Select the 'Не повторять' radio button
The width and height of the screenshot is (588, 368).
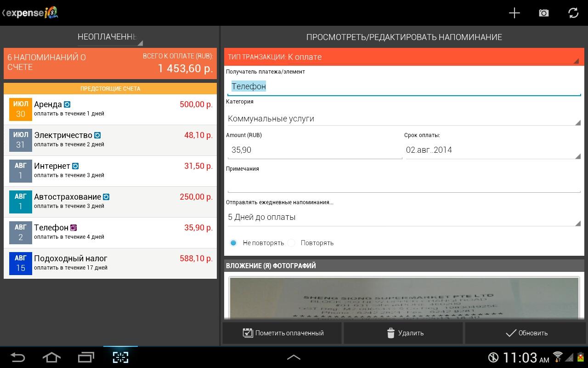click(x=233, y=243)
